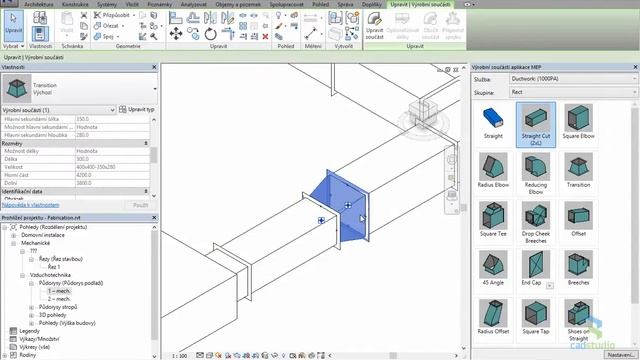Click the Upravit typ button
The image size is (640, 360).
[x=137, y=109]
